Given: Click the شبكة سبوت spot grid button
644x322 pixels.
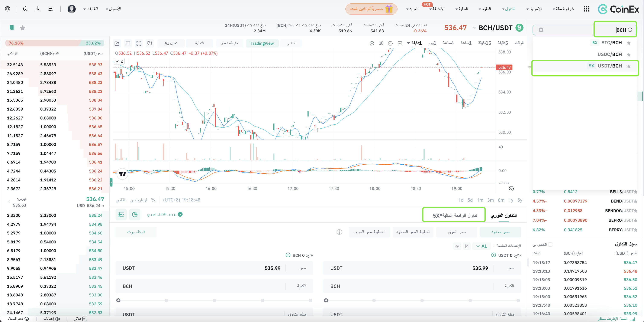Looking at the screenshot, I should pyautogui.click(x=136, y=232).
